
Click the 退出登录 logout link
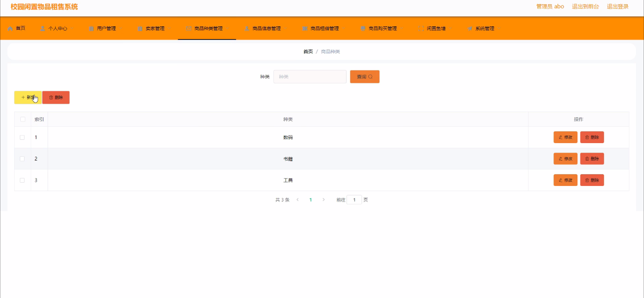click(617, 7)
